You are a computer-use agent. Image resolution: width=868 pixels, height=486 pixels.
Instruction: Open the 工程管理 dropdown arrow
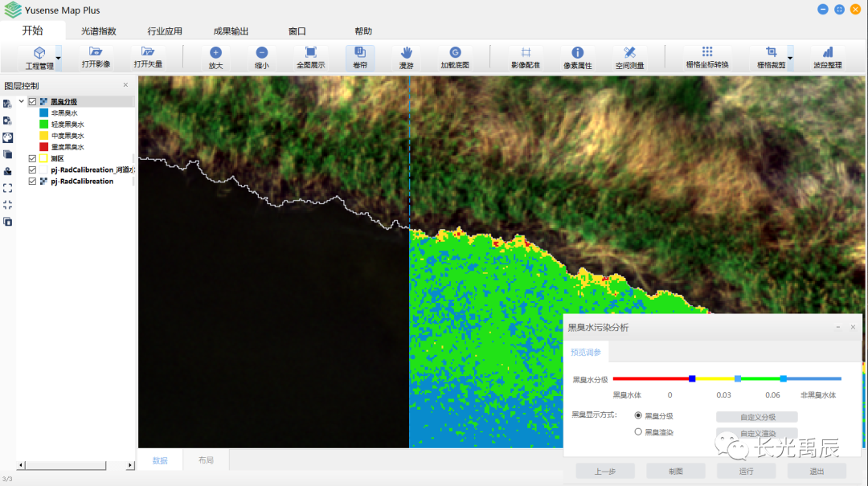58,58
